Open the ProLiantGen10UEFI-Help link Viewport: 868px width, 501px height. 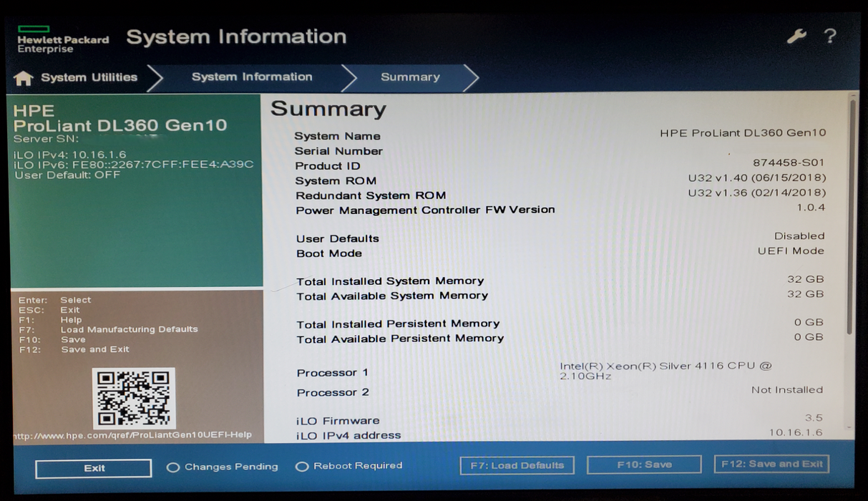132,435
